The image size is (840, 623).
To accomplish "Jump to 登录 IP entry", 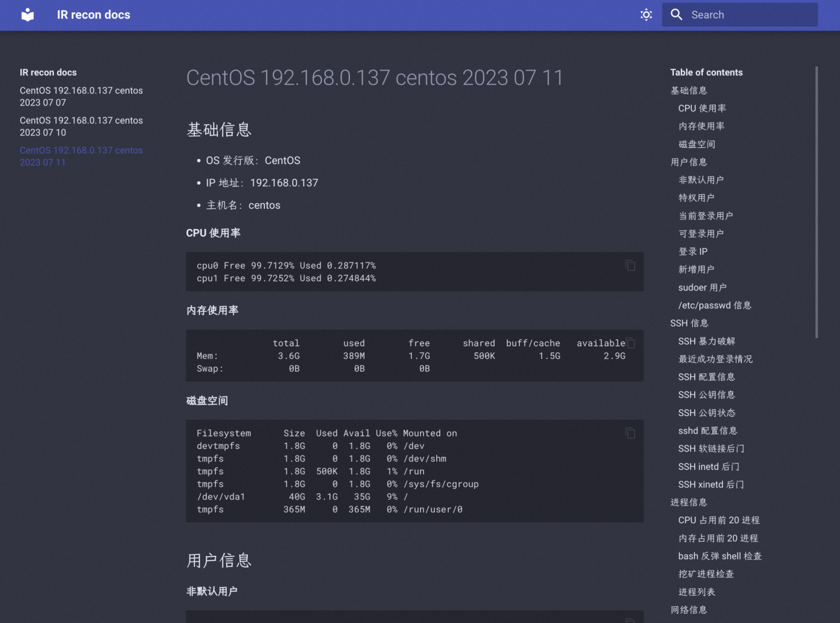I will 693,251.
